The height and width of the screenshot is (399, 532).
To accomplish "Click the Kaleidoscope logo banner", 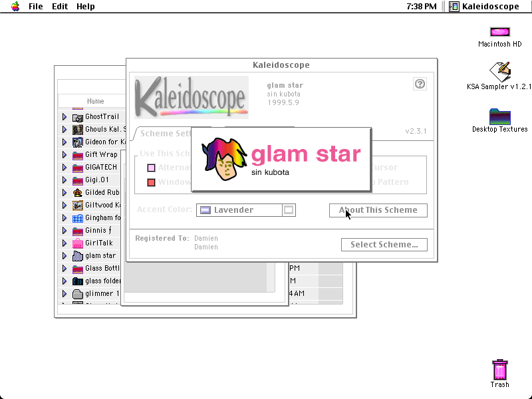I will click(x=192, y=97).
